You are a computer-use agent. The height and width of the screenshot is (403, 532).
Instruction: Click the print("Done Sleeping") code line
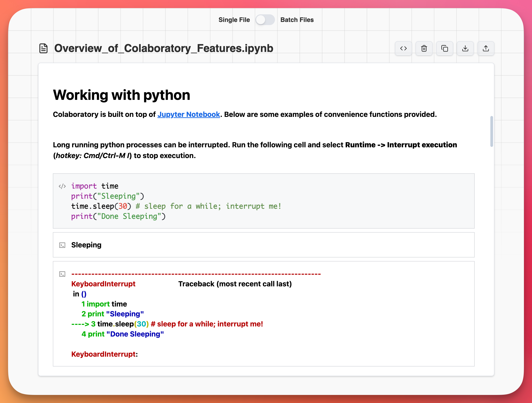(118, 216)
